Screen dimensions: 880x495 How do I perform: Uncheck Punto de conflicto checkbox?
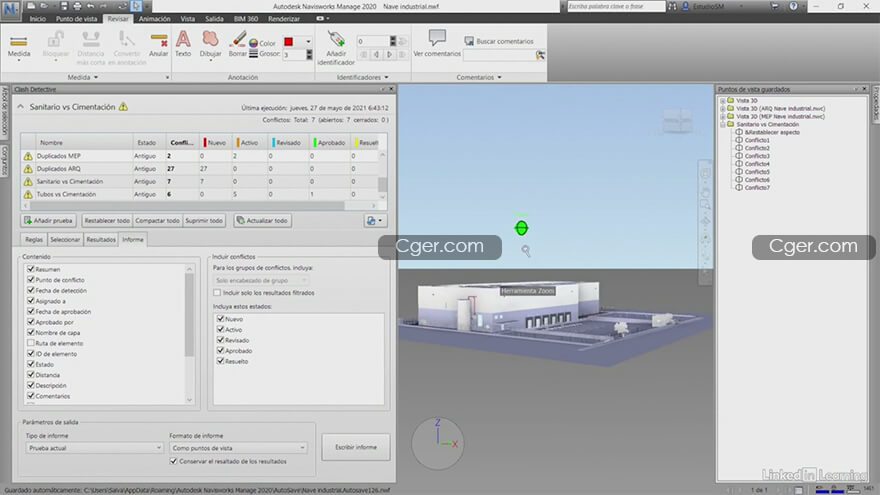pos(31,279)
